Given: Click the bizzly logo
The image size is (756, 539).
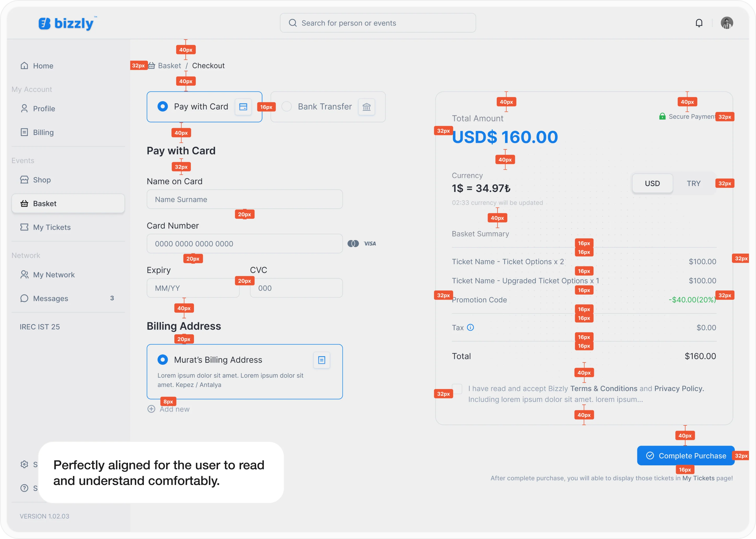Looking at the screenshot, I should [67, 23].
